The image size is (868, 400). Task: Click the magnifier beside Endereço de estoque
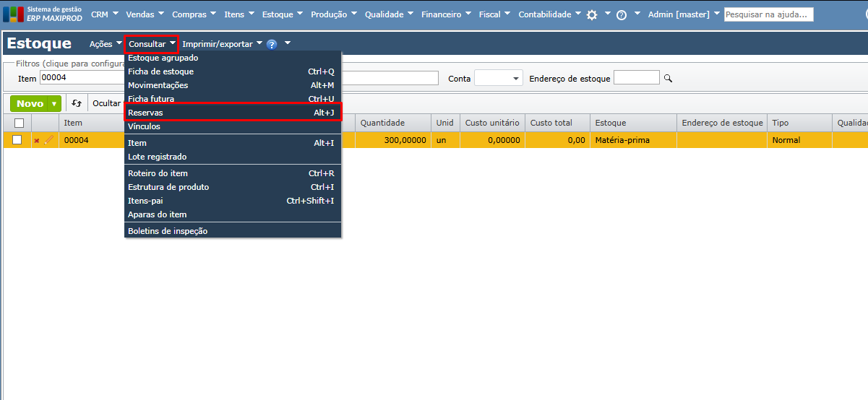[668, 78]
